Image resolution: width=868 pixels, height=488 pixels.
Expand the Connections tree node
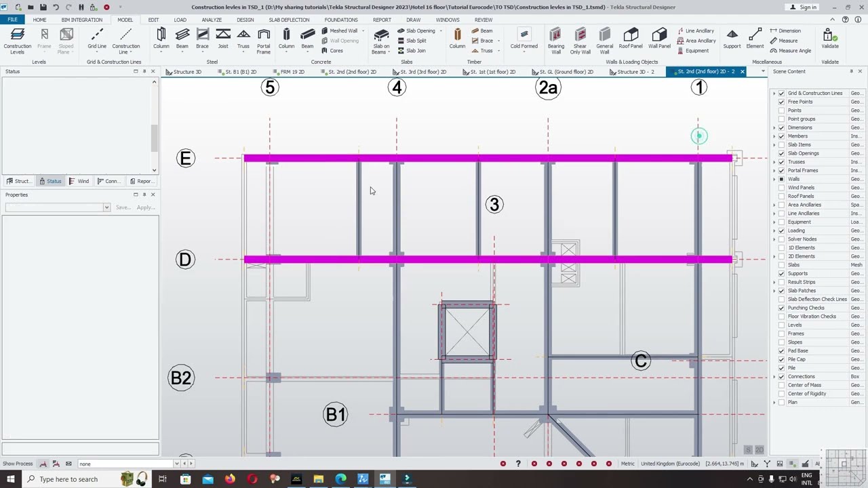point(774,376)
